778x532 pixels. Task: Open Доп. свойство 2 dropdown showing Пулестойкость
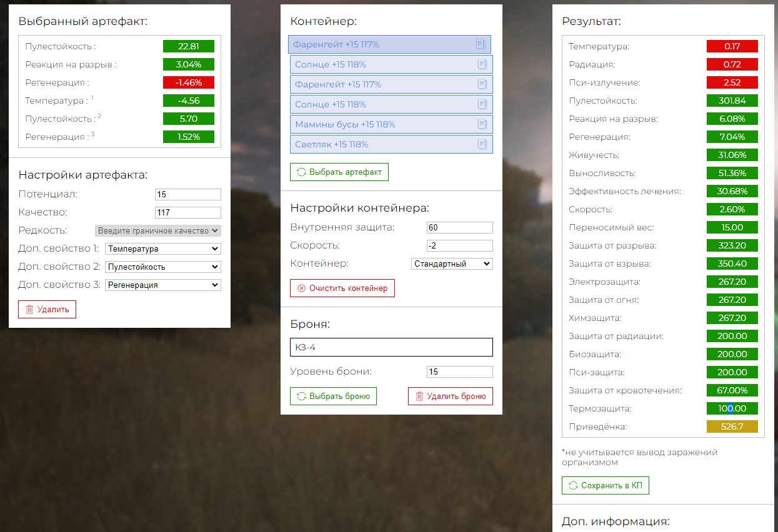point(163,267)
